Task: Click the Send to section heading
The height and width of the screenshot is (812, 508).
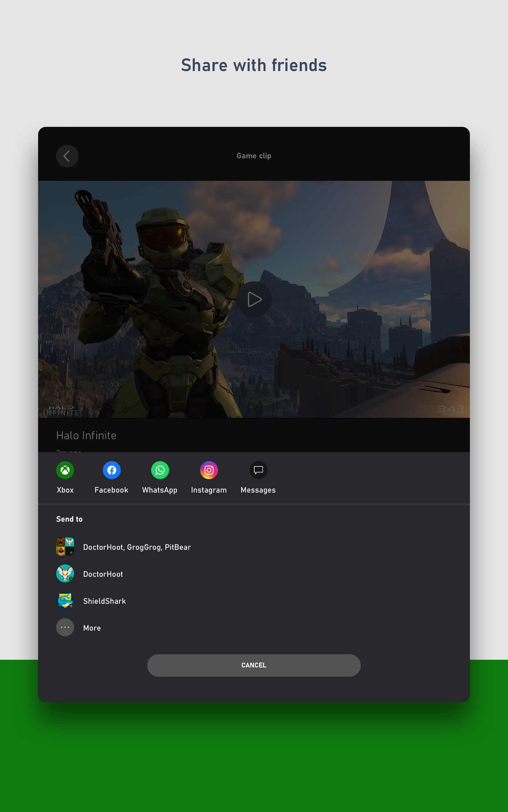Action: [x=70, y=519]
